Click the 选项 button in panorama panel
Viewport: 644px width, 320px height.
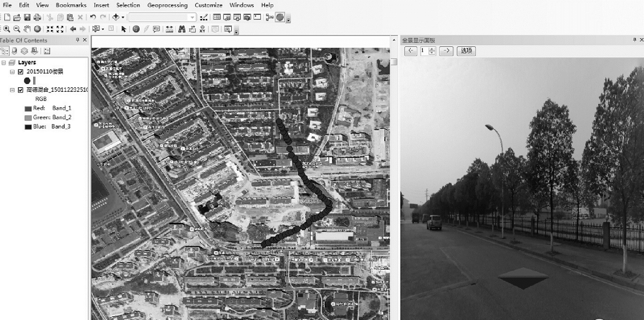coord(466,51)
